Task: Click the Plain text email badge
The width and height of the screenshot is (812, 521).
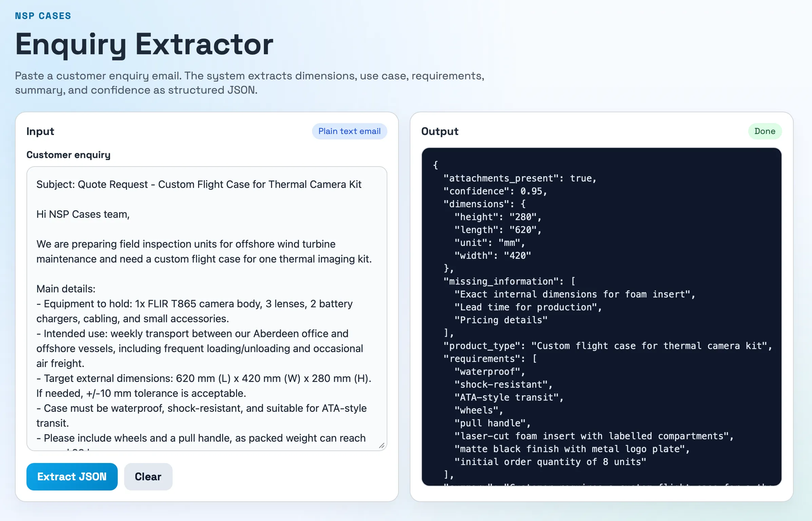Action: click(x=349, y=131)
